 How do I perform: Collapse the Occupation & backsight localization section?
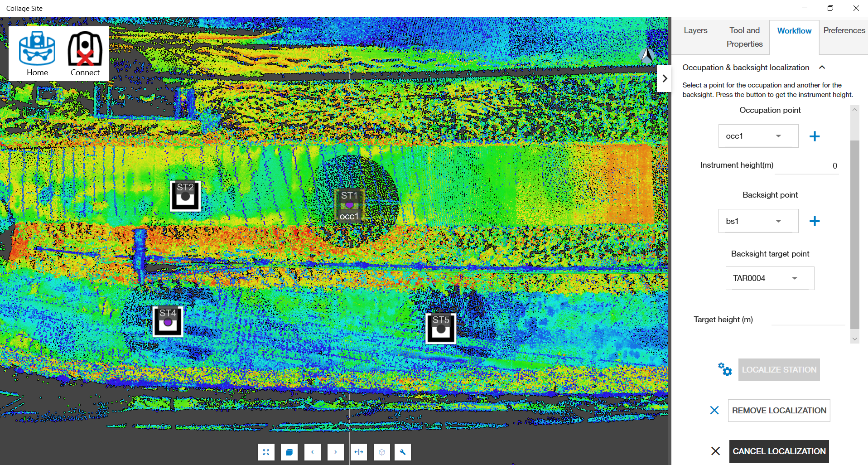[x=822, y=68]
